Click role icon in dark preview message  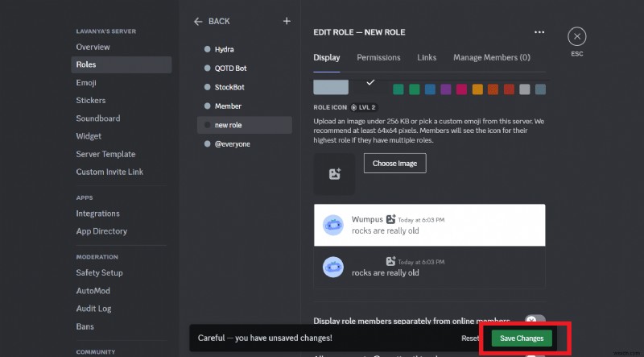(x=390, y=261)
